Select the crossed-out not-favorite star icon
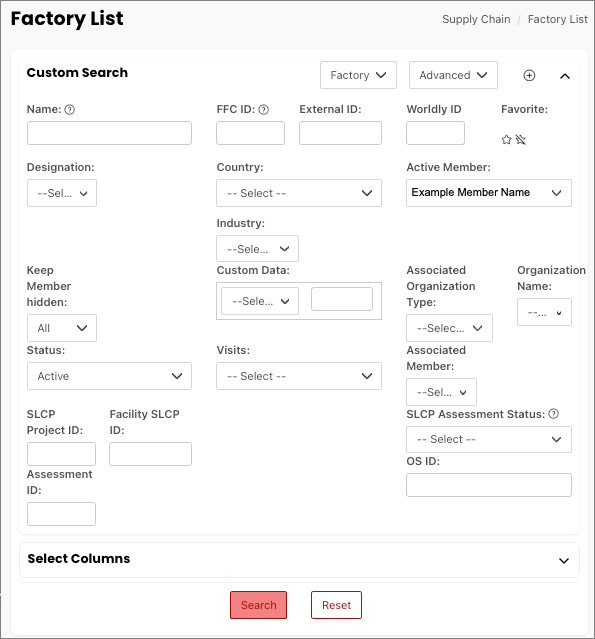Screen dimensions: 595x639 [x=520, y=140]
